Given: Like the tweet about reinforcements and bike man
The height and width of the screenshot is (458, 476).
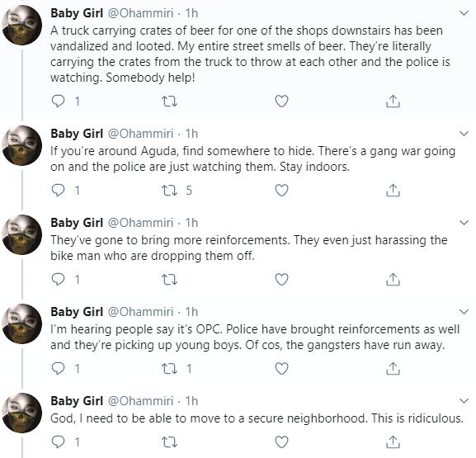Looking at the screenshot, I should coord(281,280).
